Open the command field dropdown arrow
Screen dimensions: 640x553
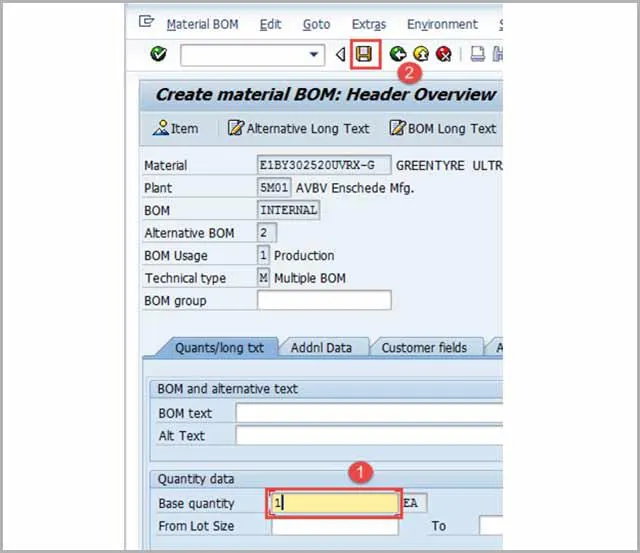point(314,54)
